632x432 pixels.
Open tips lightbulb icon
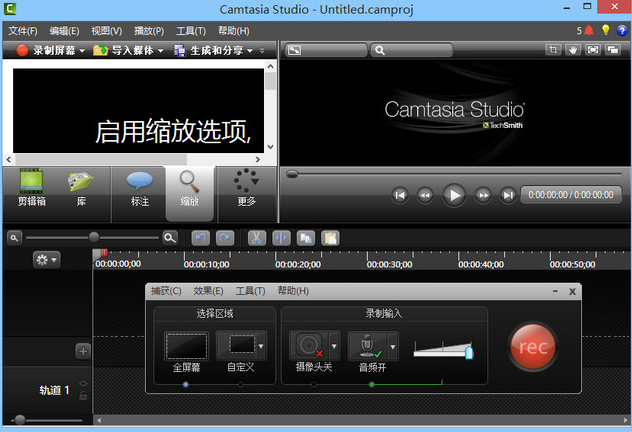605,30
